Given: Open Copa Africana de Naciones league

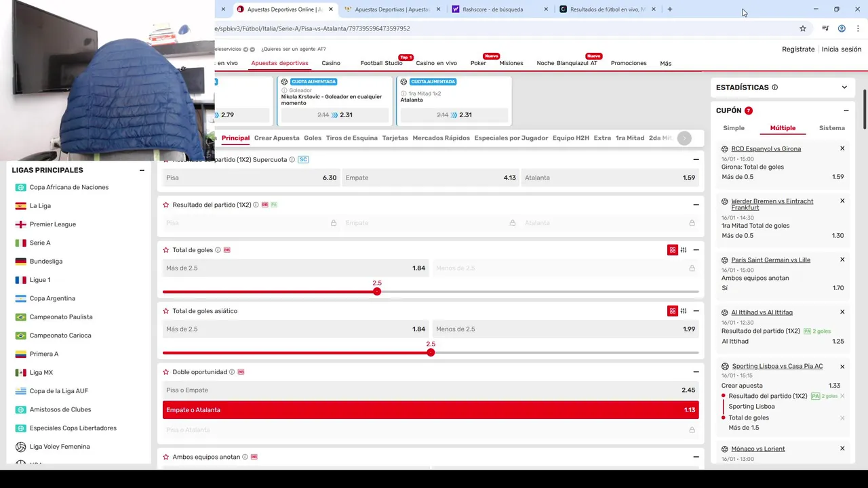Looking at the screenshot, I should point(69,187).
